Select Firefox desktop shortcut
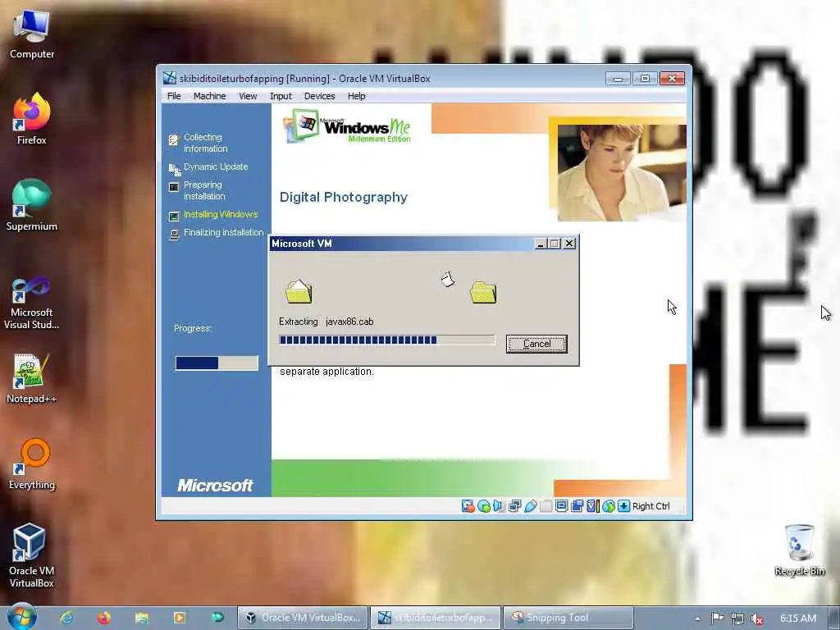Screen dimensions: 840x630 click(32, 119)
